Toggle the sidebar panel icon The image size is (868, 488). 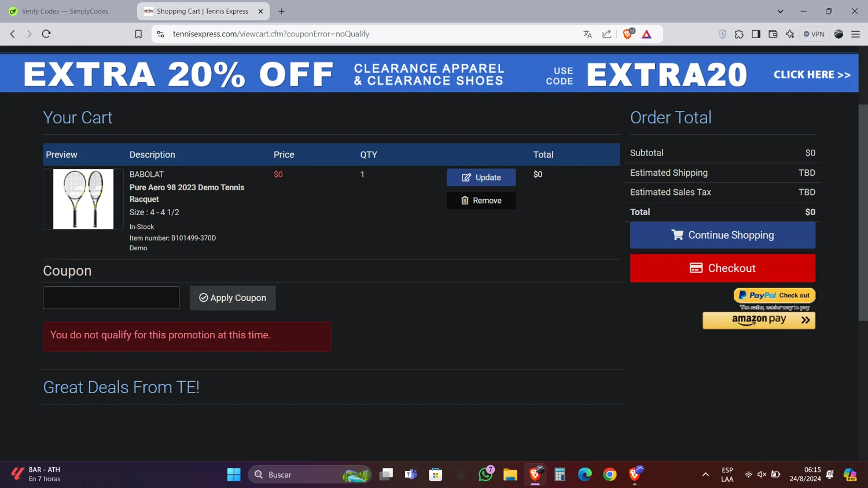coord(756,34)
